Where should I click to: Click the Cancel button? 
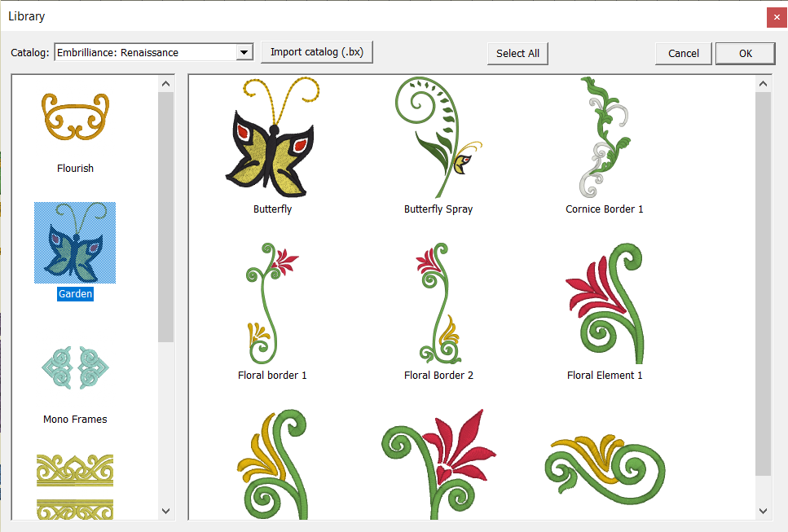click(x=683, y=54)
